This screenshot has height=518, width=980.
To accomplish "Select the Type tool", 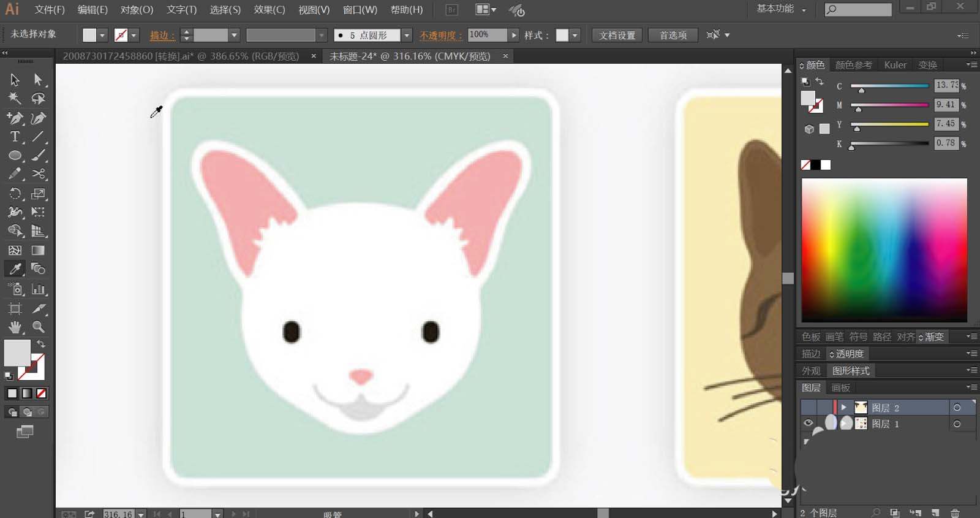I will (15, 137).
